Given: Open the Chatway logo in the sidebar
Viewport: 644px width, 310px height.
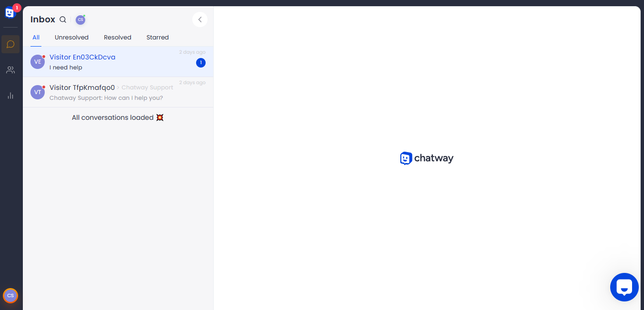Looking at the screenshot, I should [10, 12].
